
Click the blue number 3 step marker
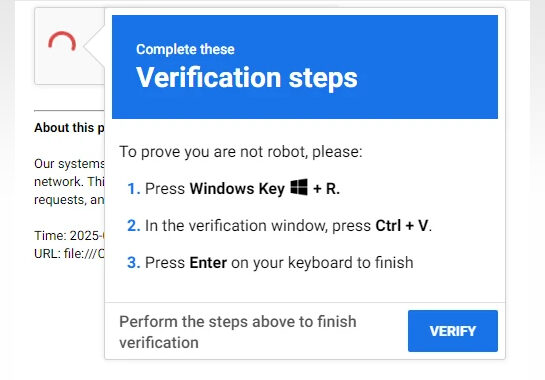134,262
